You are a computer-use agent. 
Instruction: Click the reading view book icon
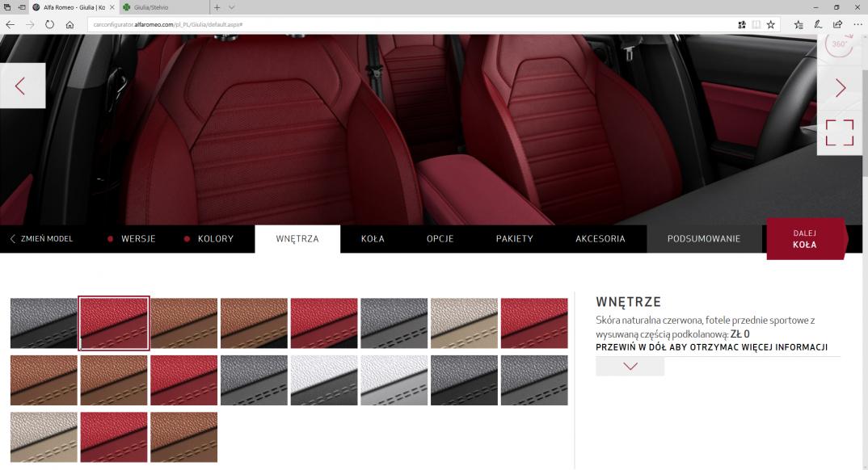coord(756,24)
